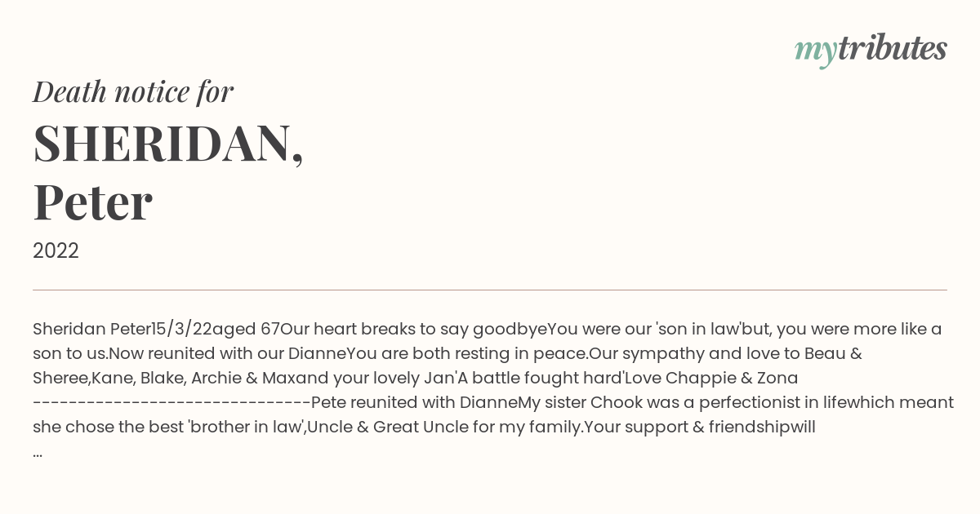
Task: Click the dashed separator within the notice text
Action: [171, 403]
